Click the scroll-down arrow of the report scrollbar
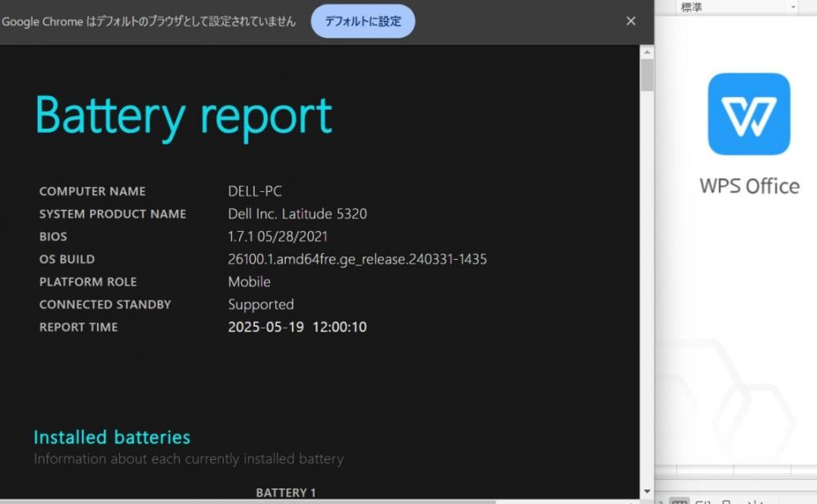This screenshot has width=817, height=504. point(646,491)
